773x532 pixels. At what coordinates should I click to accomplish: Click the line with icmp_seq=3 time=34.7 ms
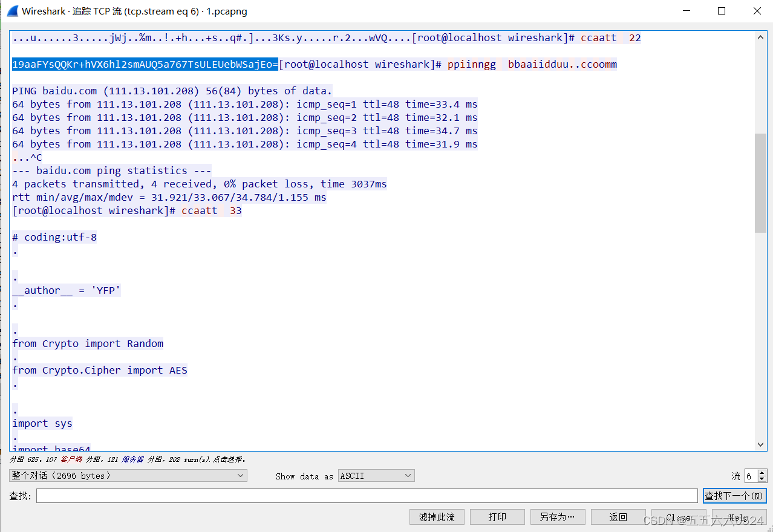245,131
